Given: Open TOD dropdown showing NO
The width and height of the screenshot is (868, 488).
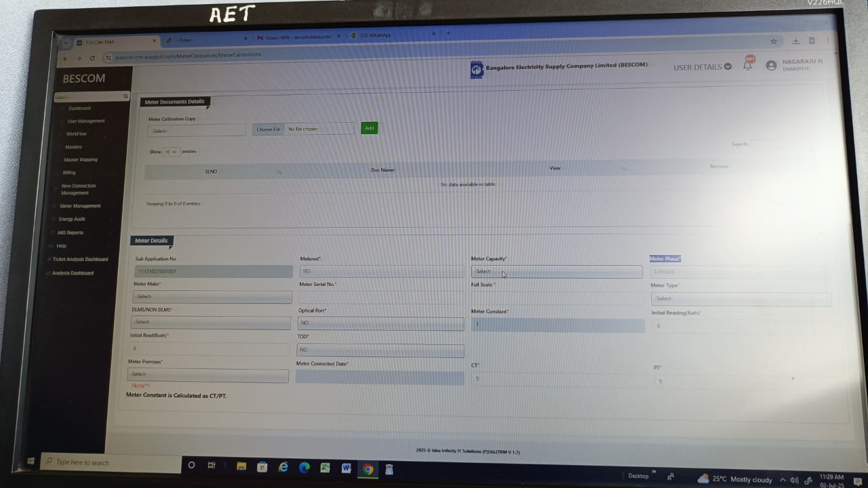Looking at the screenshot, I should (380, 350).
